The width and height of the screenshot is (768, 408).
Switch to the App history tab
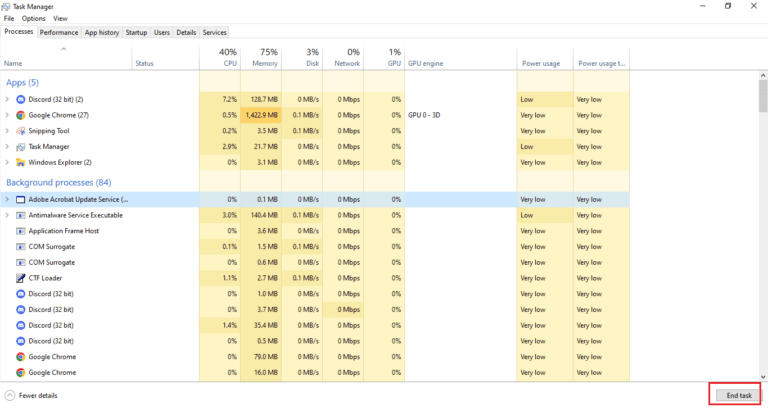(102, 32)
